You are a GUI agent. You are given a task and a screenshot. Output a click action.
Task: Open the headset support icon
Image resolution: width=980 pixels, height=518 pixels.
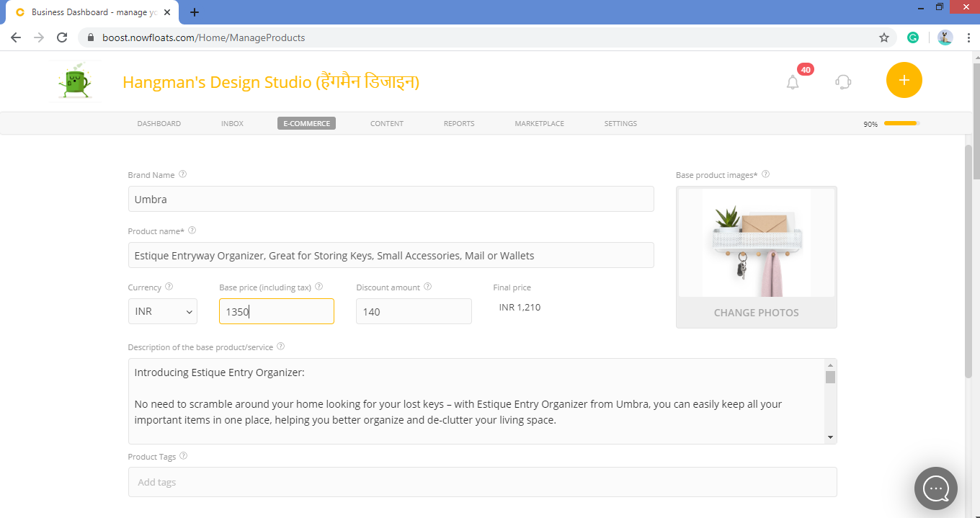843,82
